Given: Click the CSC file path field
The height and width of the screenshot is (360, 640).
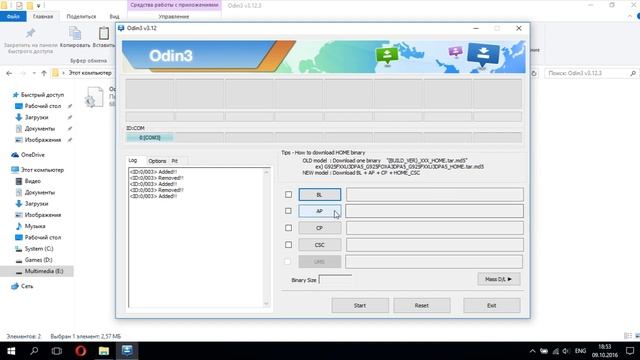Looking at the screenshot, I should tap(435, 245).
